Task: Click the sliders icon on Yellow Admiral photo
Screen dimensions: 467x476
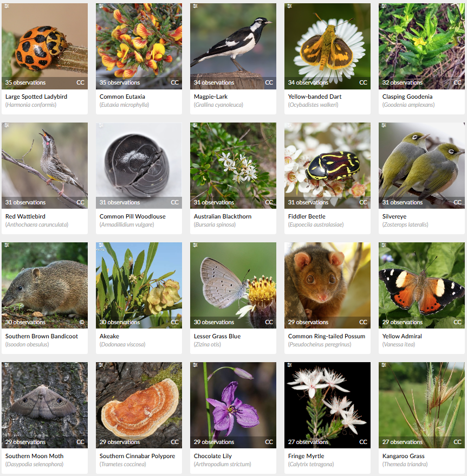Action: point(384,245)
